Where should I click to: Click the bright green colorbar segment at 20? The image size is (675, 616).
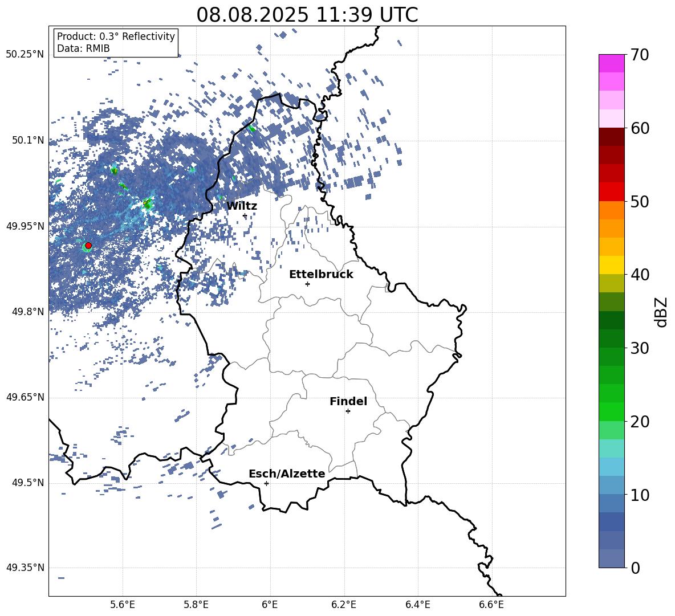coord(612,411)
